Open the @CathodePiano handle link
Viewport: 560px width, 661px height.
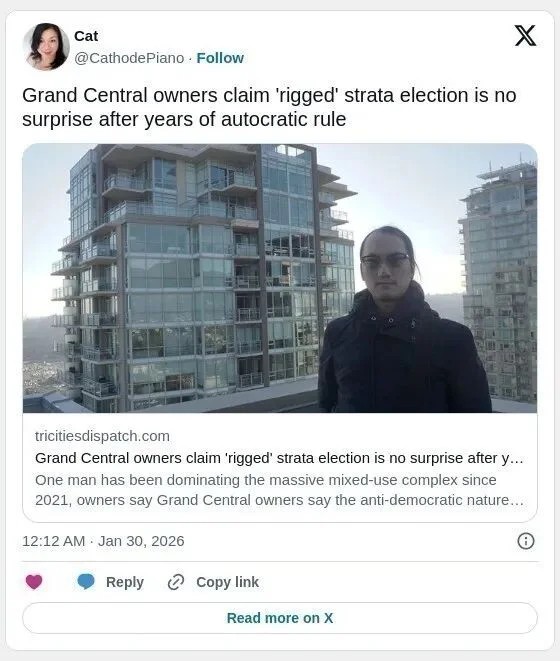click(129, 58)
